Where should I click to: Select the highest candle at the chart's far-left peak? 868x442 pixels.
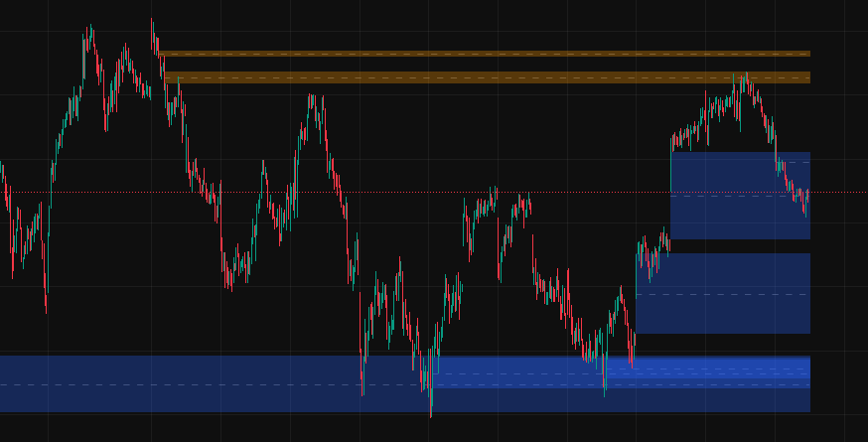click(90, 32)
